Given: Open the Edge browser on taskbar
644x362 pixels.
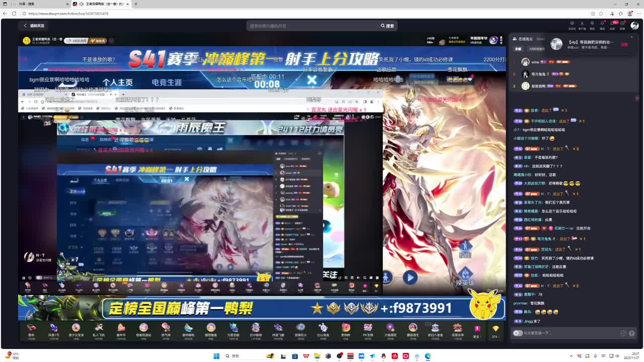Looking at the screenshot, I should coord(428,356).
